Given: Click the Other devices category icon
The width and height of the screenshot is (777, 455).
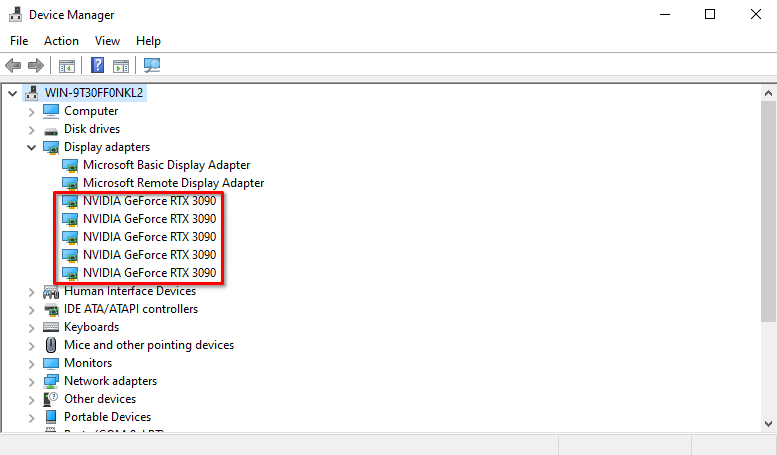Looking at the screenshot, I should (x=51, y=399).
